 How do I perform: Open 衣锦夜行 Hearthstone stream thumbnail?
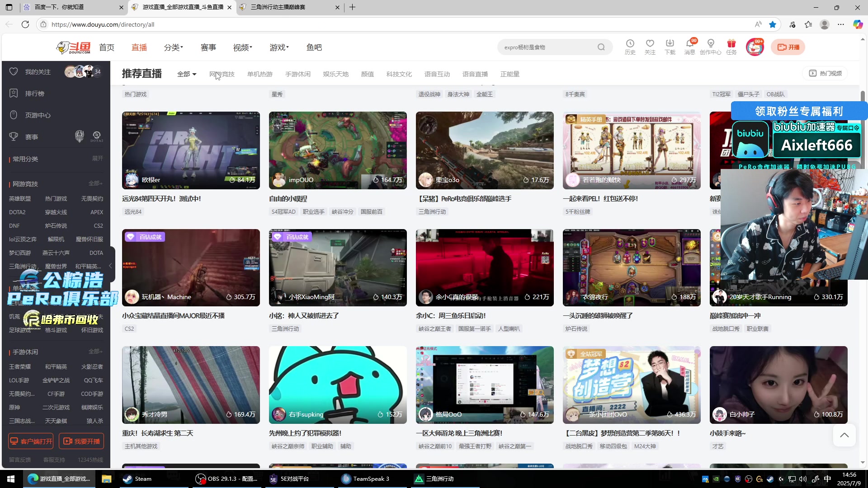click(632, 267)
